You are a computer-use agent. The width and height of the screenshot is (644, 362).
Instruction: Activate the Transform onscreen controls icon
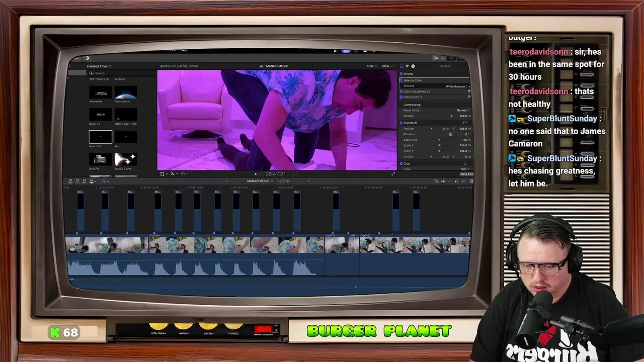pyautogui.click(x=465, y=123)
